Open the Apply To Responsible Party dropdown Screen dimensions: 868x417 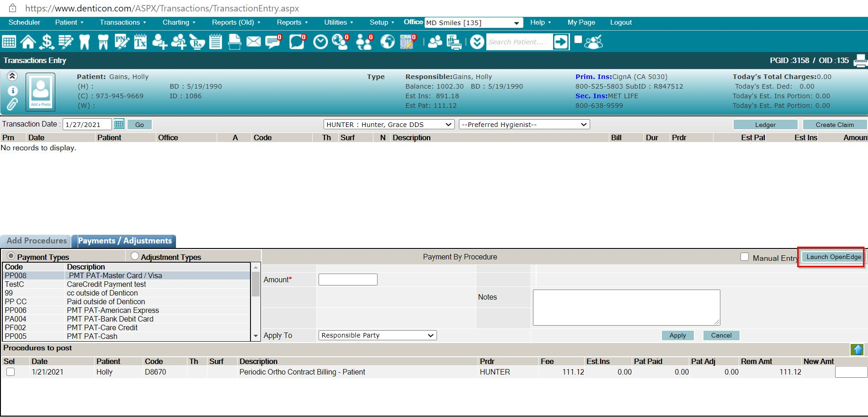pos(378,335)
